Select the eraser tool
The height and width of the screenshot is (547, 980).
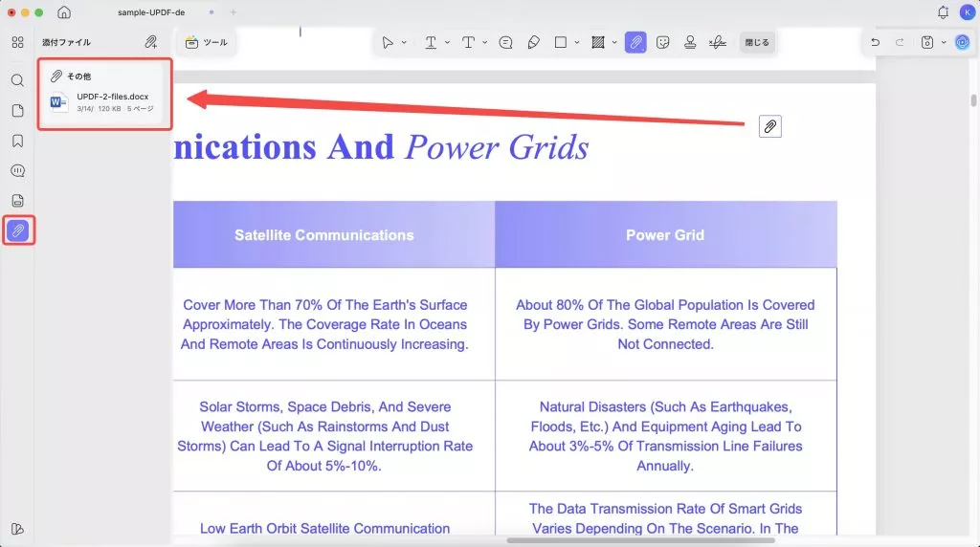tap(533, 42)
